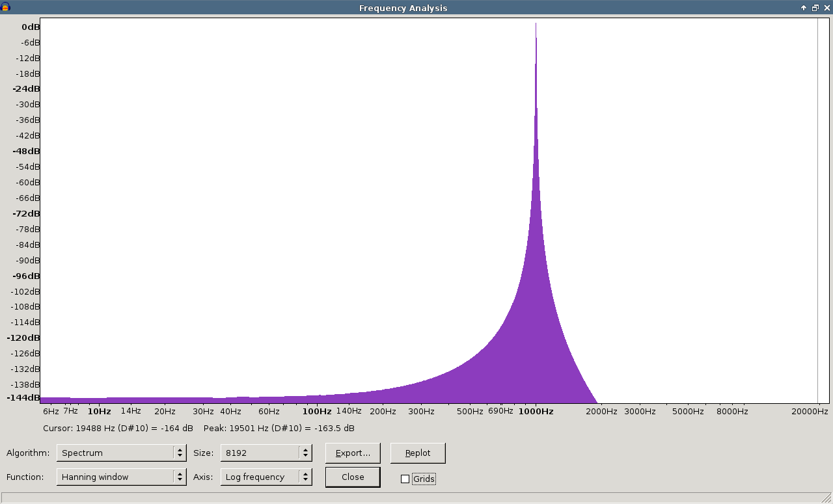Screen dimensions: 833x504
Task: Click the Audacity icon in title bar
Action: tap(6, 7)
